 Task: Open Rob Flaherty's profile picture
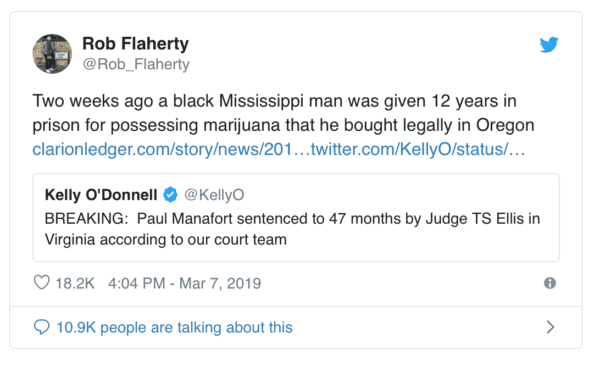pyautogui.click(x=52, y=54)
